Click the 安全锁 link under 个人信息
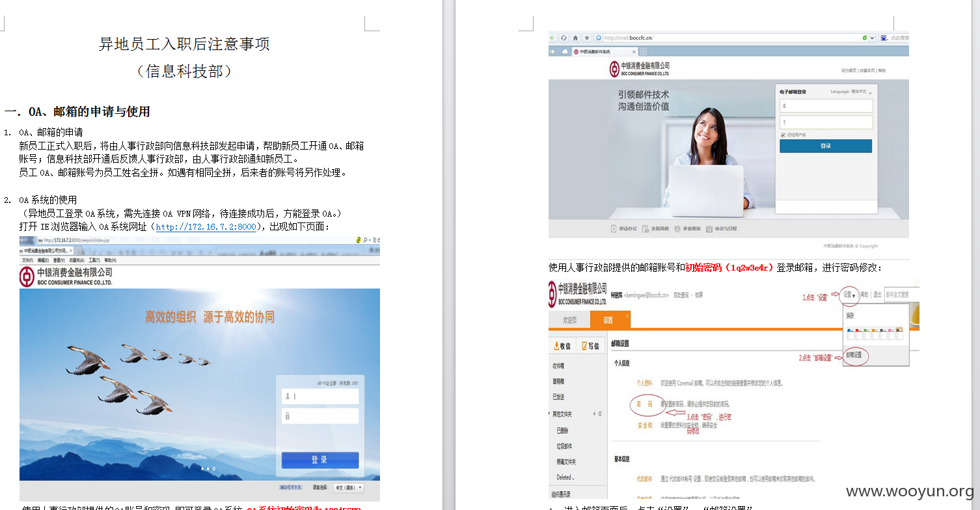 (644, 425)
